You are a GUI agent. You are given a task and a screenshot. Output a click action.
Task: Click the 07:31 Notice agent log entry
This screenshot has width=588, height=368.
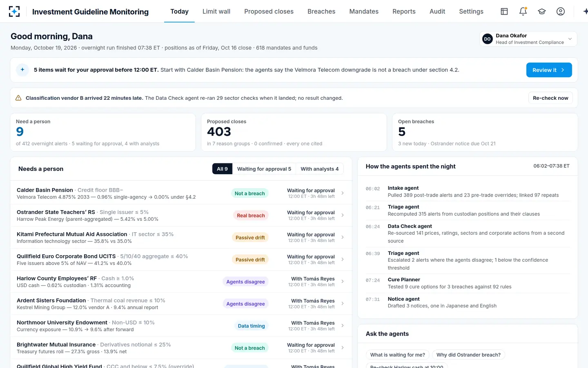click(x=468, y=303)
